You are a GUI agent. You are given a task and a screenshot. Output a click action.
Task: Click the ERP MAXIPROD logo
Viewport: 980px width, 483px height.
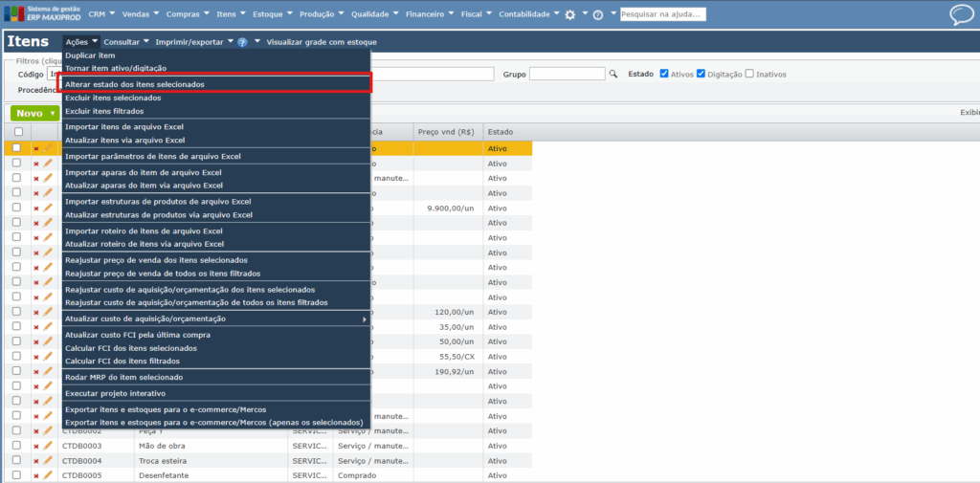tap(42, 13)
